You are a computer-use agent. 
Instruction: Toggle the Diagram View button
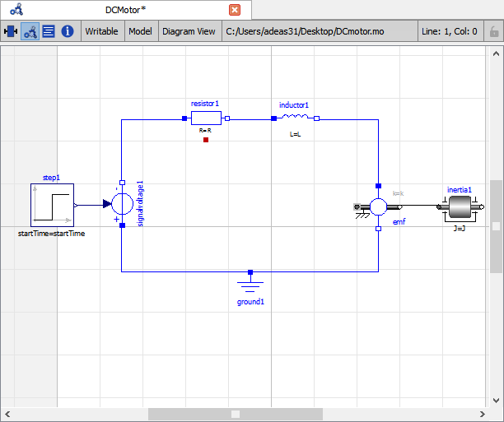[x=30, y=31]
